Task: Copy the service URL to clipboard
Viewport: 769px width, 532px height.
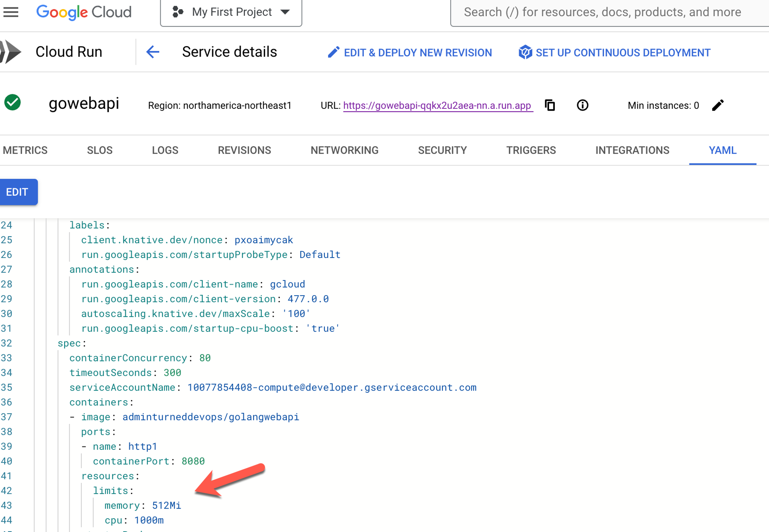Action: point(550,105)
